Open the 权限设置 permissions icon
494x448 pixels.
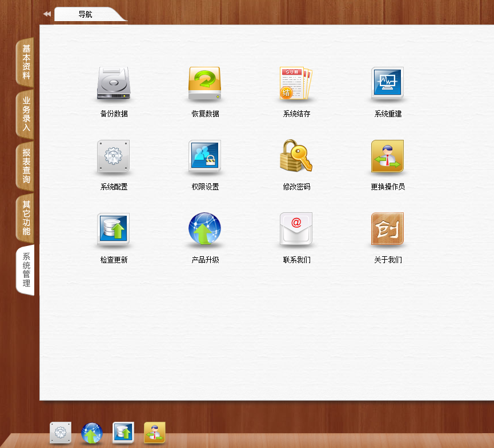[205, 156]
